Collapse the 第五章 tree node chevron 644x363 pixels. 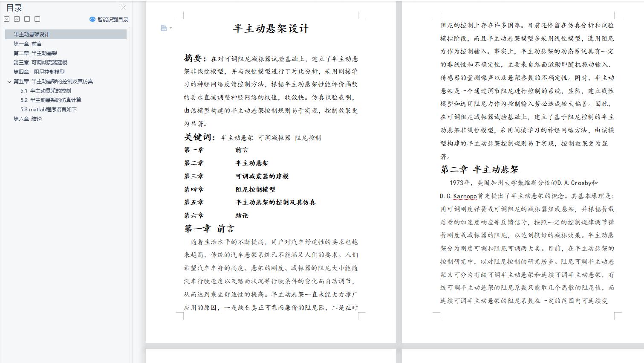pos(9,81)
